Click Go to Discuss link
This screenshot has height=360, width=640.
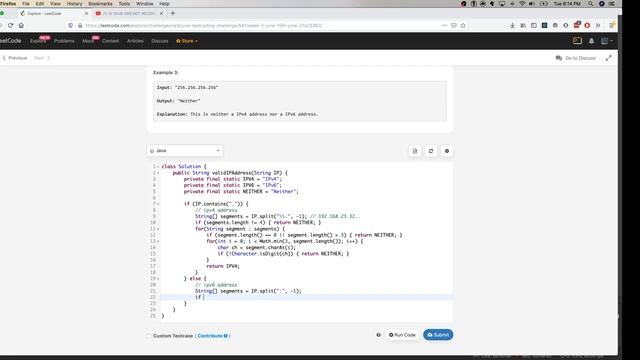[576, 58]
